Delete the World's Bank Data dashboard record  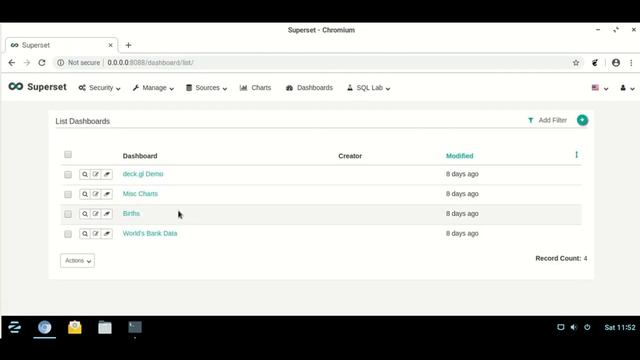(x=107, y=234)
